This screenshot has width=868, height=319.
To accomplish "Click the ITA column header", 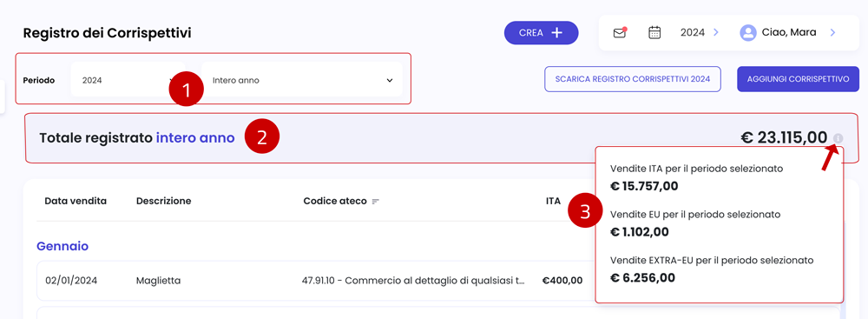I will pyautogui.click(x=553, y=201).
